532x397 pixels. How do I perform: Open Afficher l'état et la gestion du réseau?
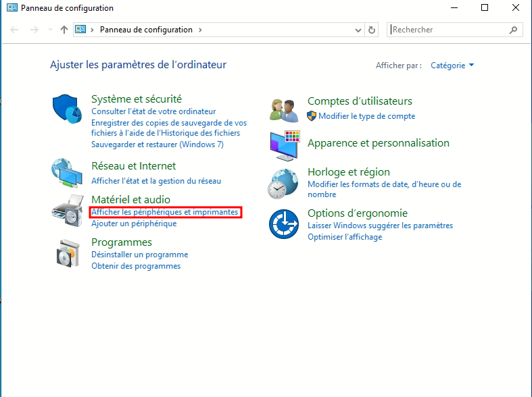tap(156, 181)
